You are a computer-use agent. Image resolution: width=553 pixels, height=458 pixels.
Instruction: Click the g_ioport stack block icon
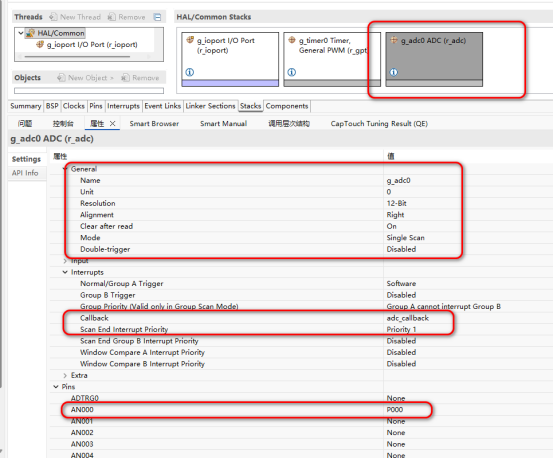point(190,40)
